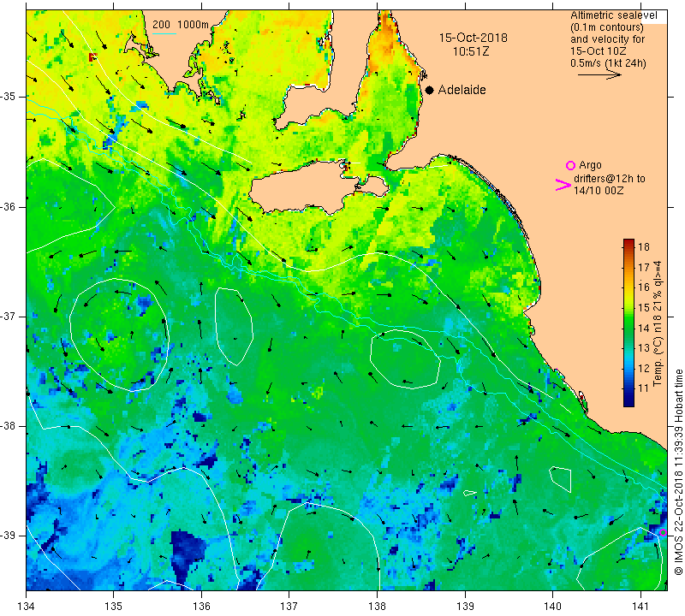Click the longitude label '140'
685x616 pixels.
(552, 606)
